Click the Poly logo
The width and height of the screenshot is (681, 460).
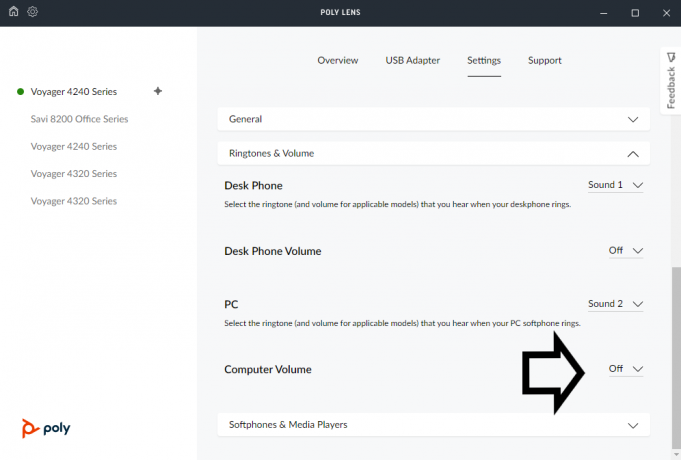pyautogui.click(x=46, y=428)
